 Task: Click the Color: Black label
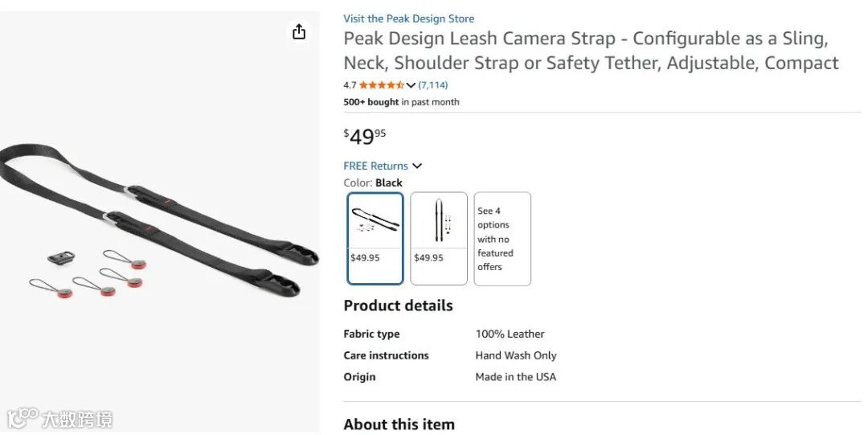tap(373, 183)
